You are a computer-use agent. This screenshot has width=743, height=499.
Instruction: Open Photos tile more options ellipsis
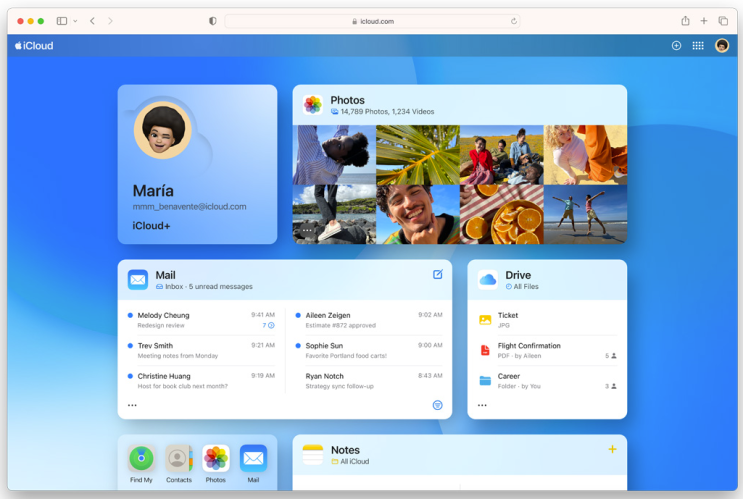(307, 231)
